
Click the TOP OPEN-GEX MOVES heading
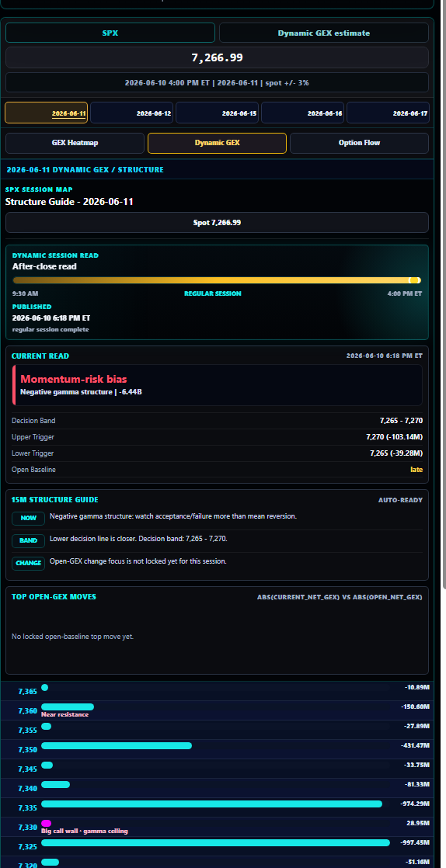tap(54, 597)
